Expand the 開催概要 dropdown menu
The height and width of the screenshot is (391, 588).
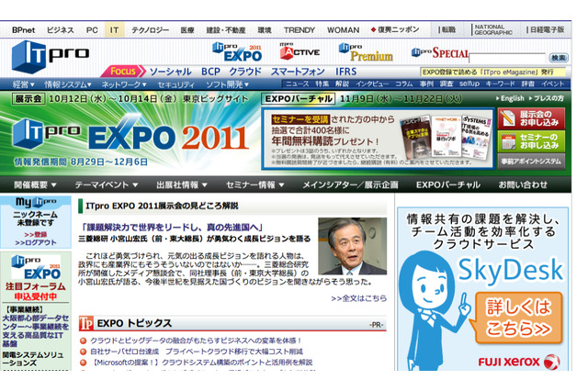[35, 184]
